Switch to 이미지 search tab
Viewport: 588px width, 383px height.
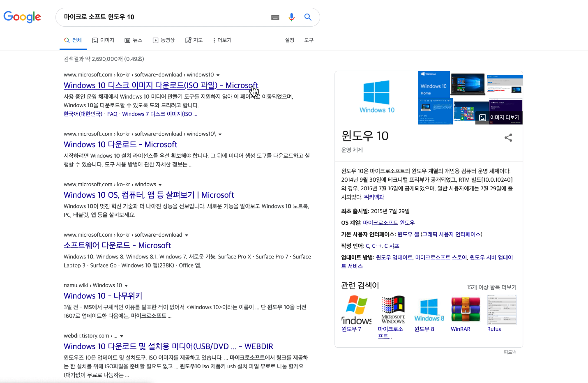tap(103, 40)
